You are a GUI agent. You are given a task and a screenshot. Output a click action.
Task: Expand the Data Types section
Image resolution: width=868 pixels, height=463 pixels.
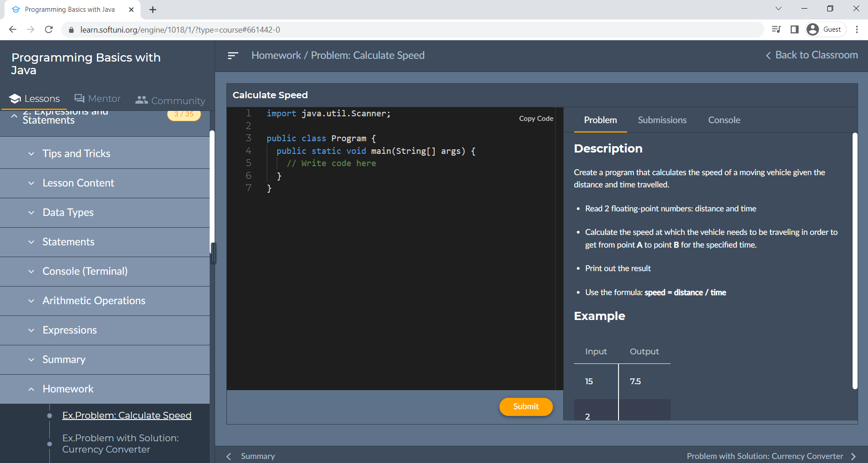coord(68,212)
